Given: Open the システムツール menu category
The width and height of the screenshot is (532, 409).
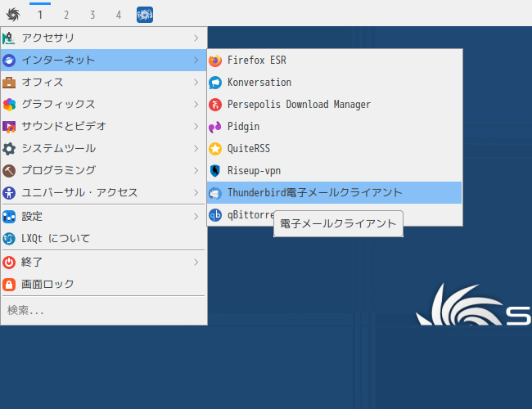Looking at the screenshot, I should pyautogui.click(x=103, y=149).
